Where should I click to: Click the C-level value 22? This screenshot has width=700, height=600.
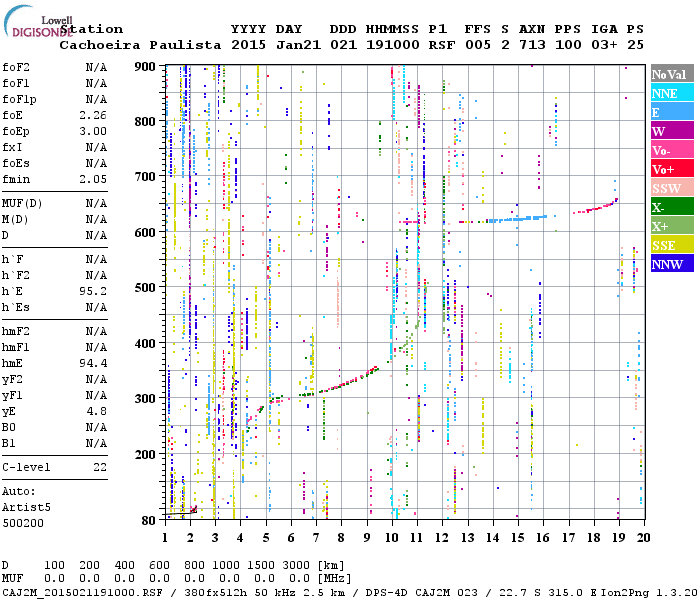[x=100, y=467]
